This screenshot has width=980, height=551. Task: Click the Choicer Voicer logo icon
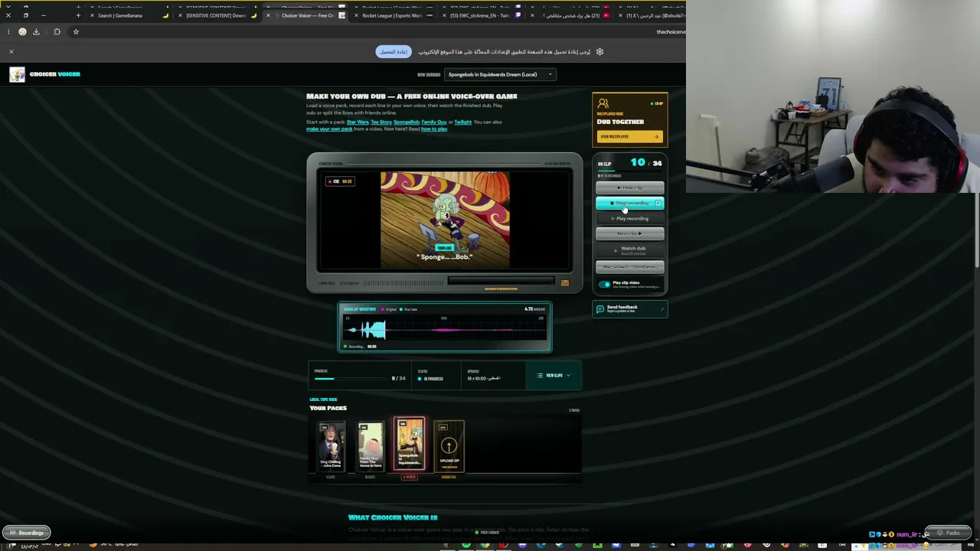pos(17,74)
